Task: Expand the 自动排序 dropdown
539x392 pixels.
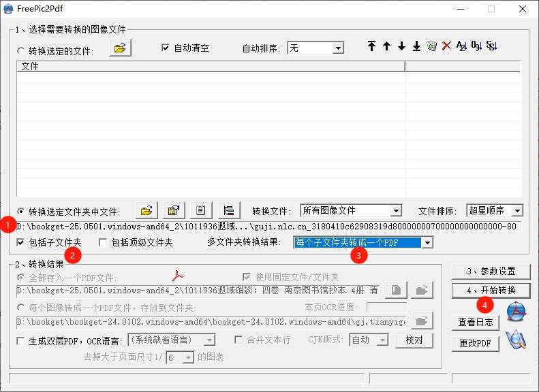Action: pos(338,48)
